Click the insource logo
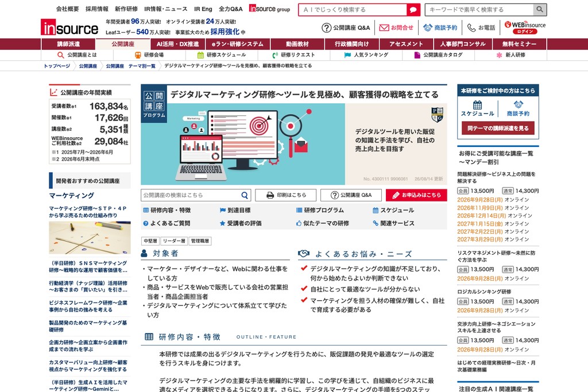 click(x=69, y=28)
